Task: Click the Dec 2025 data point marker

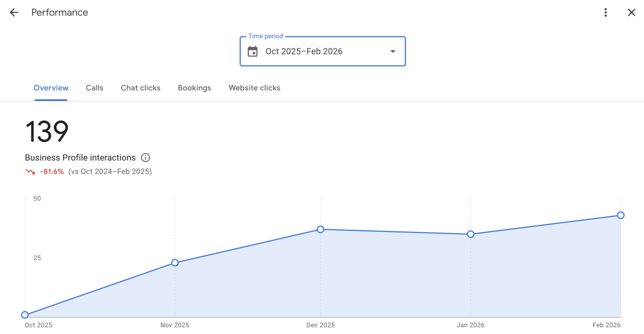Action: (x=320, y=229)
